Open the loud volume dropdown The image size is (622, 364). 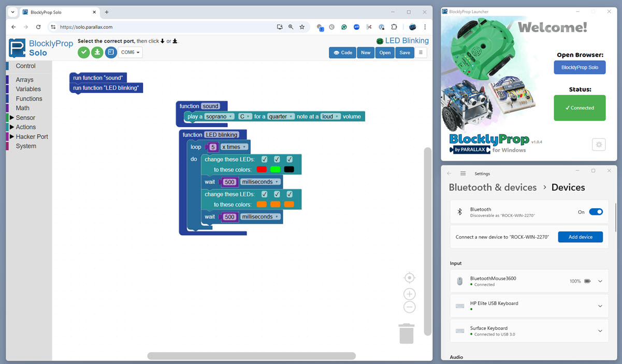[x=330, y=117]
